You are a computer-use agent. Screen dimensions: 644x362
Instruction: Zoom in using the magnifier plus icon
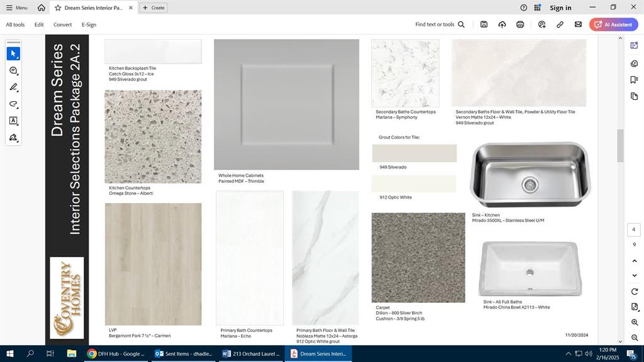coord(634,322)
